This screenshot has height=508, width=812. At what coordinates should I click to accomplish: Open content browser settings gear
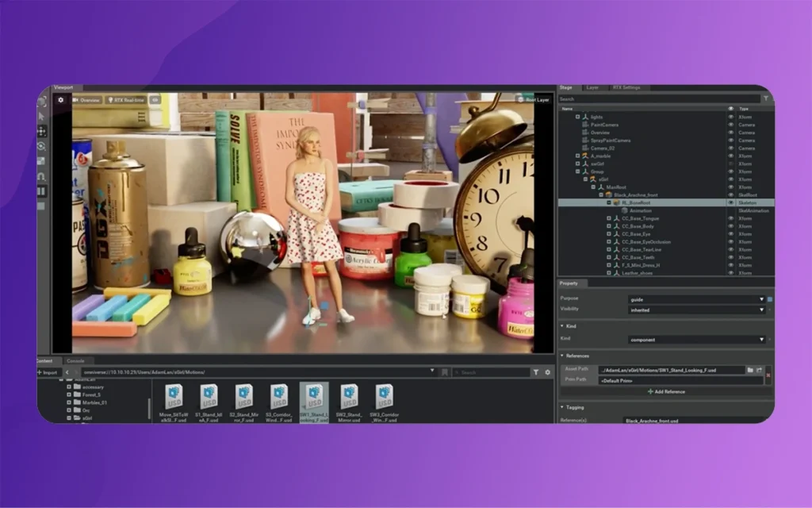547,372
